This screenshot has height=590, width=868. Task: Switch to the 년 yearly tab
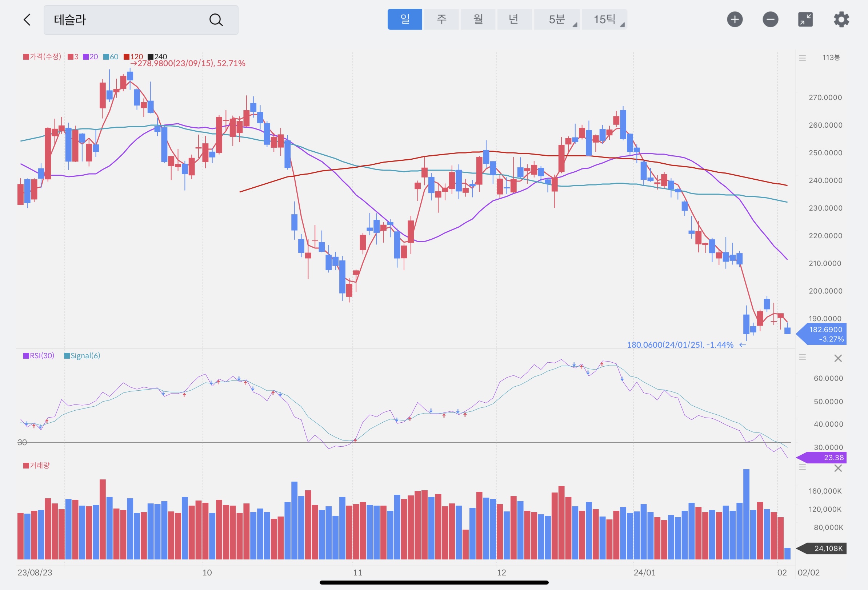[x=514, y=19]
